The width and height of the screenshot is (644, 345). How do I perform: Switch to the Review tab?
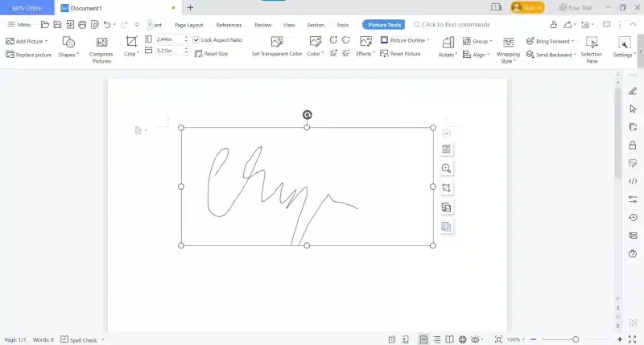263,25
